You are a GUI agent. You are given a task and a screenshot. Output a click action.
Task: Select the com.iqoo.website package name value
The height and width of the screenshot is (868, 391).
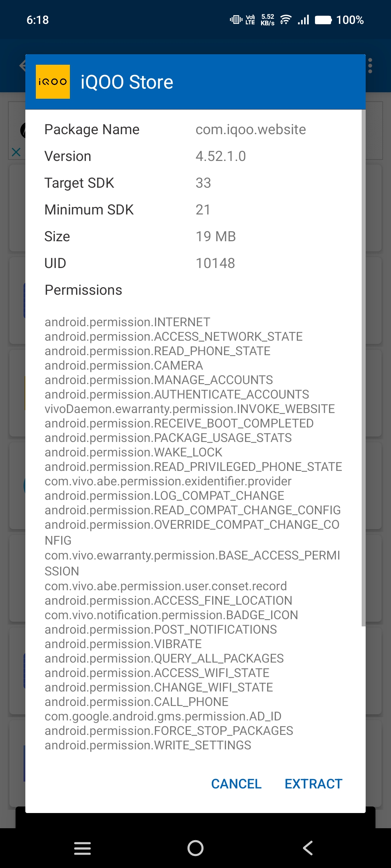(x=251, y=129)
